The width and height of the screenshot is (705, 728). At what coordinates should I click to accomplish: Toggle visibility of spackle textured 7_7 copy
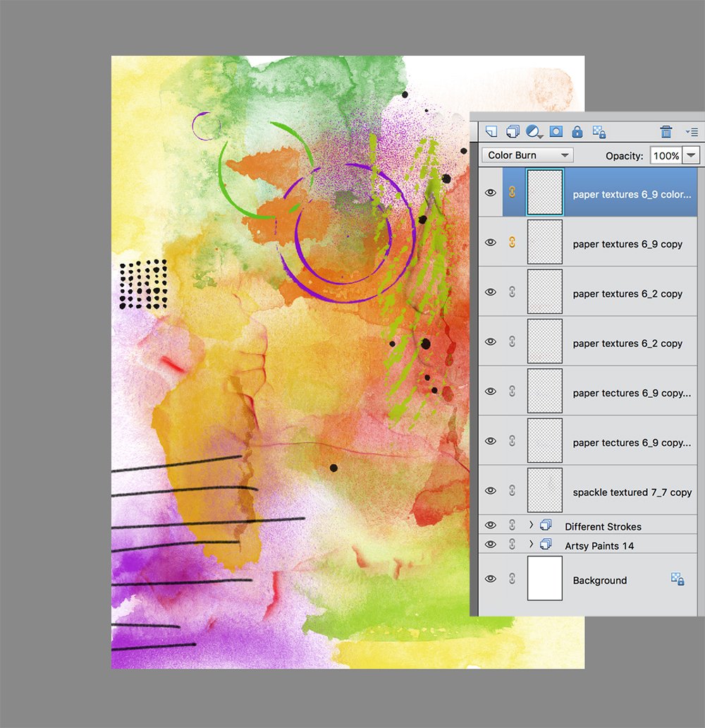click(x=491, y=491)
